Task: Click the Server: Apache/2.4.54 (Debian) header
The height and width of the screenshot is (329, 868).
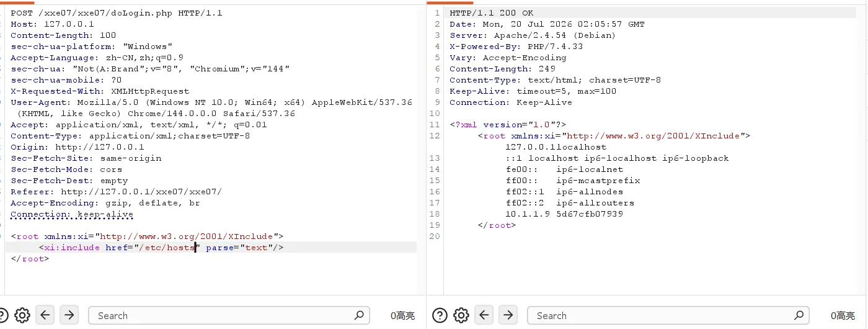Action: (533, 35)
